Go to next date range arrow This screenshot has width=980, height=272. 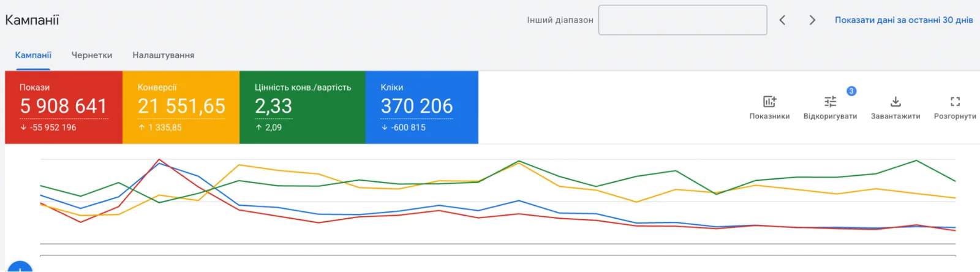(x=812, y=20)
